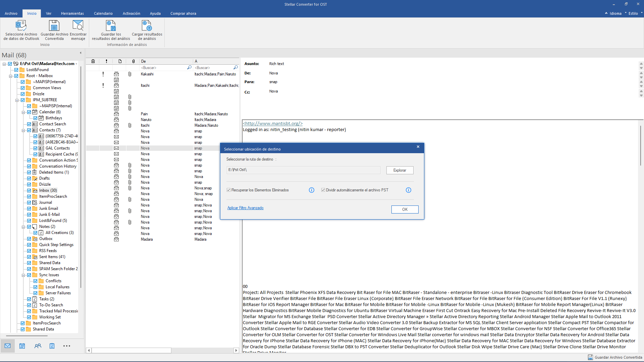
Task: Collapse the Calendar (6) tree node
Action: pyautogui.click(x=23, y=112)
